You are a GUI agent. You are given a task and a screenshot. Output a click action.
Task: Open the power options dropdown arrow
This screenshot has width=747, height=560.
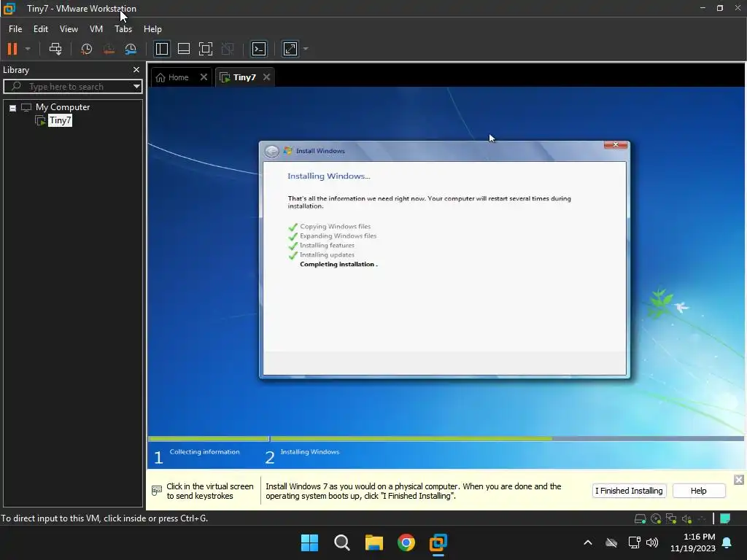[28, 49]
